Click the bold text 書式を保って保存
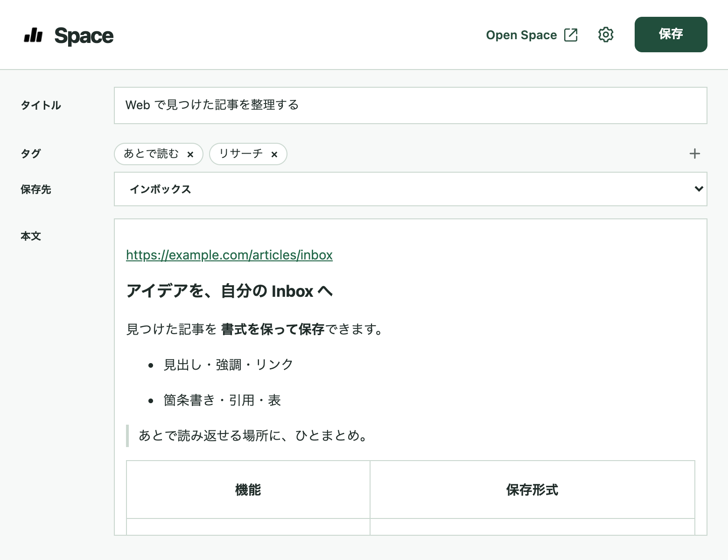This screenshot has height=560, width=728. 273,329
